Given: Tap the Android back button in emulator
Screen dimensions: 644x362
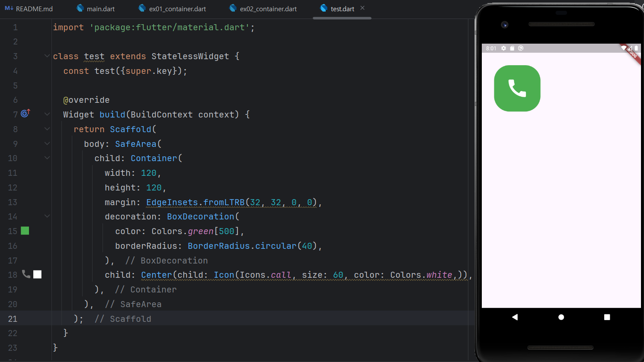Looking at the screenshot, I should click(x=515, y=317).
